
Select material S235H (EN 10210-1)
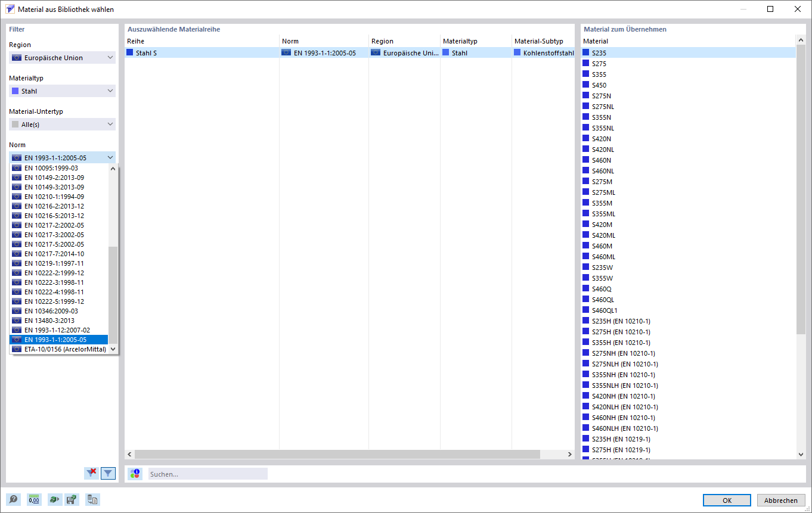[689, 321]
